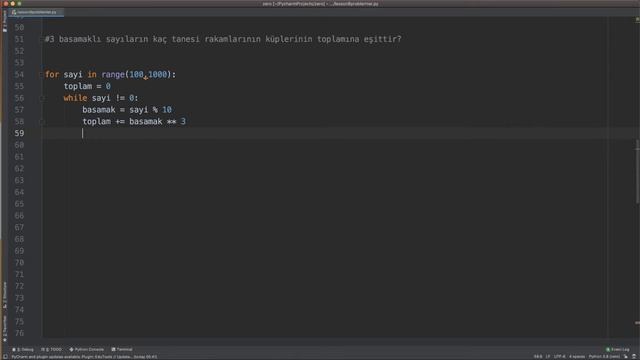The width and height of the screenshot is (640, 360).
Task: Toggle tool window buttons at status bar left corner
Action: coord(5,357)
